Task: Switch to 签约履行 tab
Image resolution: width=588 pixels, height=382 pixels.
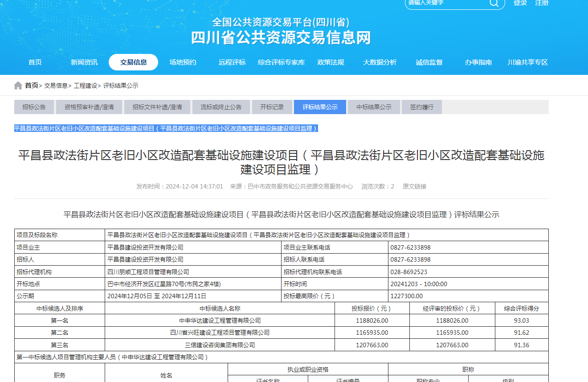Action: coord(421,107)
